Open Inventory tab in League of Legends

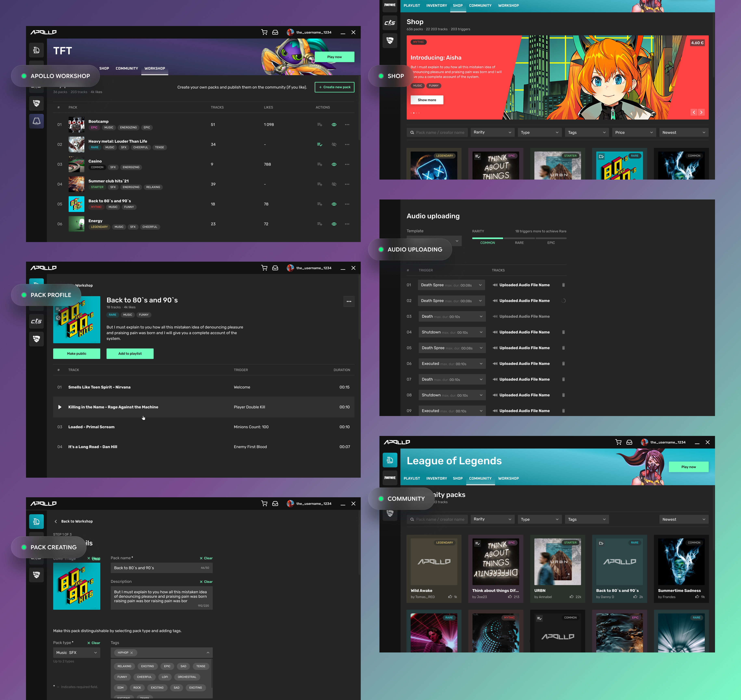coord(437,478)
